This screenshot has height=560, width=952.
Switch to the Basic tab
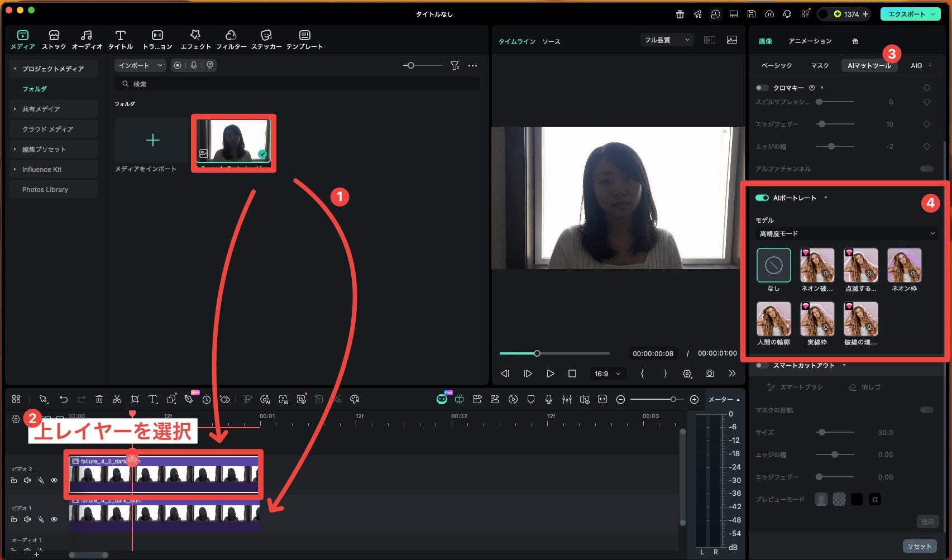click(x=777, y=65)
